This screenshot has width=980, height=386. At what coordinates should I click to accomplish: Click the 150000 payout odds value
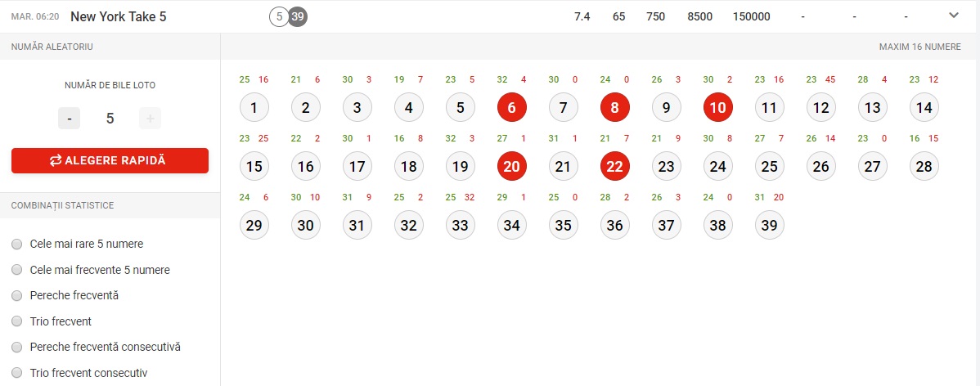(751, 17)
